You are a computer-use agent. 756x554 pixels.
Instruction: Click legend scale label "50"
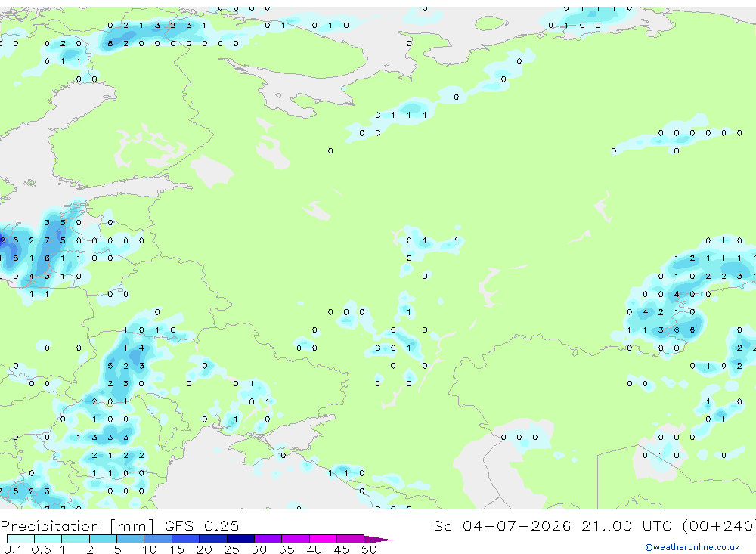pos(369,549)
